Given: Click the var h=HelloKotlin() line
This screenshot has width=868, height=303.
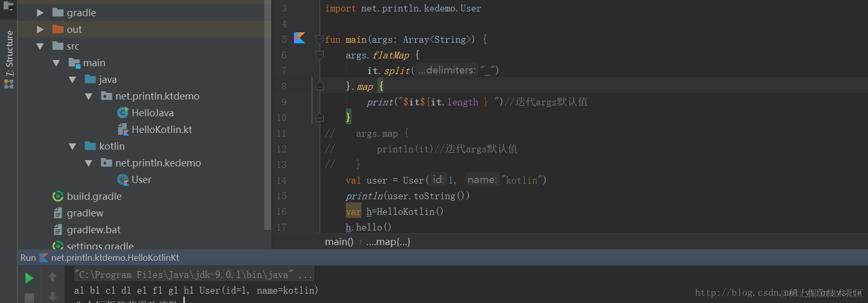Looking at the screenshot, I should (x=394, y=212).
